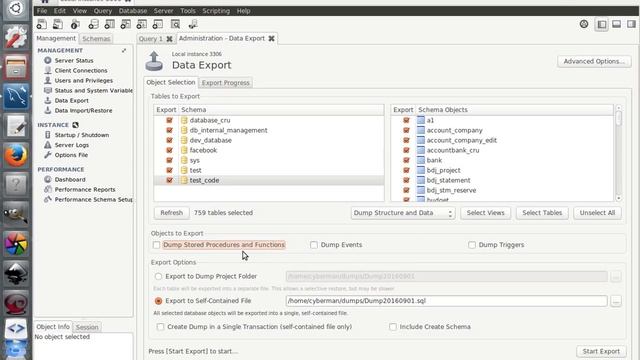
Task: Open Inkscape from the Ubuntu dock
Action: 16,273
